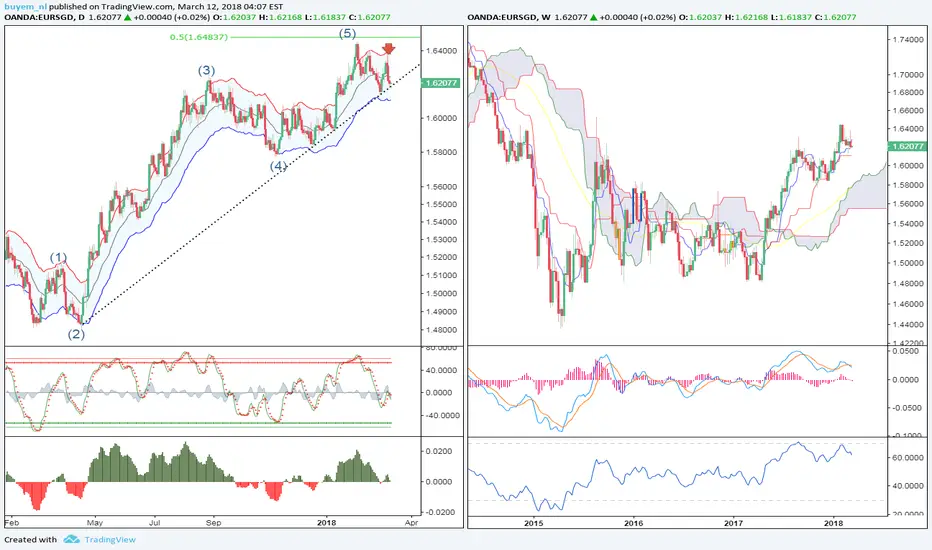
Task: Click the -0.020 histogram scale value
Action: 440,512
